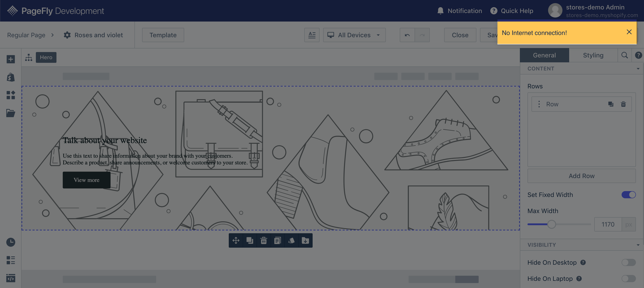The image size is (644, 288).
Task: Click the View more button in hero
Action: 86,180
